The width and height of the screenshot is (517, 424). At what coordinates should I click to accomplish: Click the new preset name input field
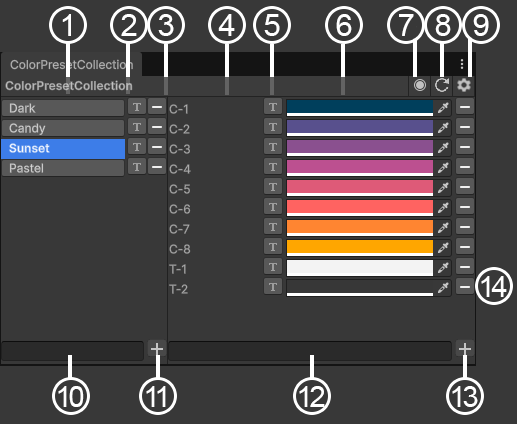[72, 351]
